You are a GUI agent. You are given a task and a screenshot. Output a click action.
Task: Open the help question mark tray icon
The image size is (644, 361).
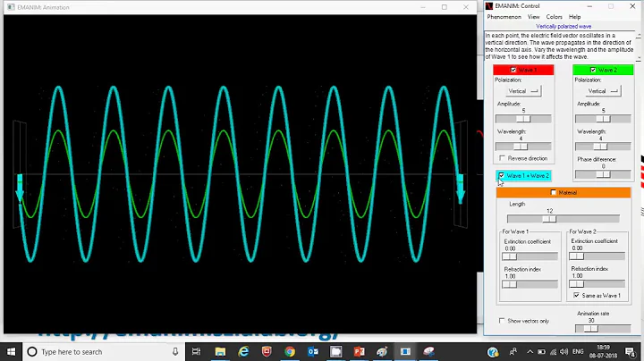493,351
